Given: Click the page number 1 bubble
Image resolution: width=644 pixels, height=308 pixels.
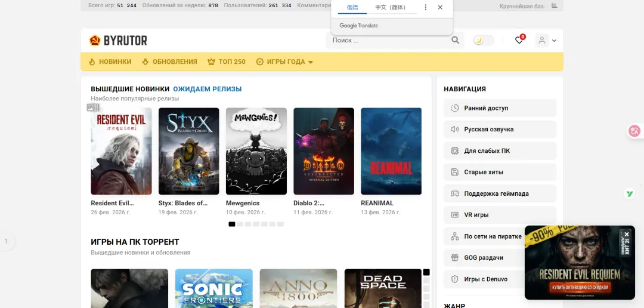Looking at the screenshot, I should point(6,241).
